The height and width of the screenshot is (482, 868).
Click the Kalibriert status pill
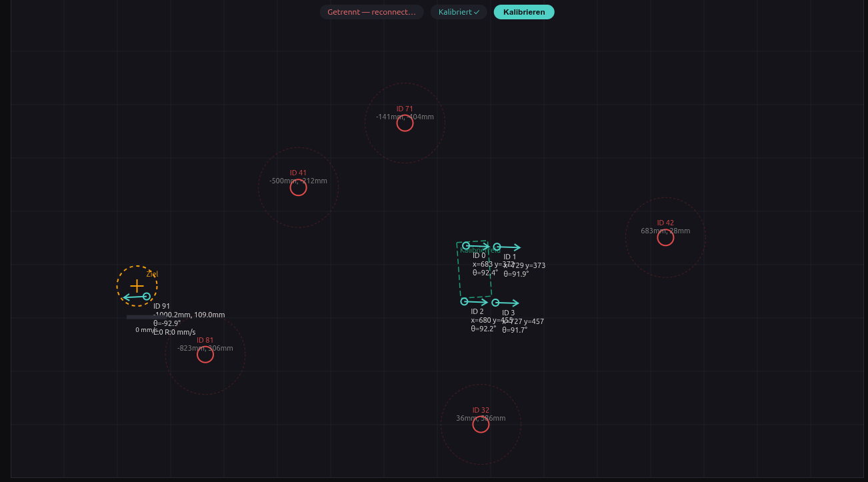click(459, 12)
